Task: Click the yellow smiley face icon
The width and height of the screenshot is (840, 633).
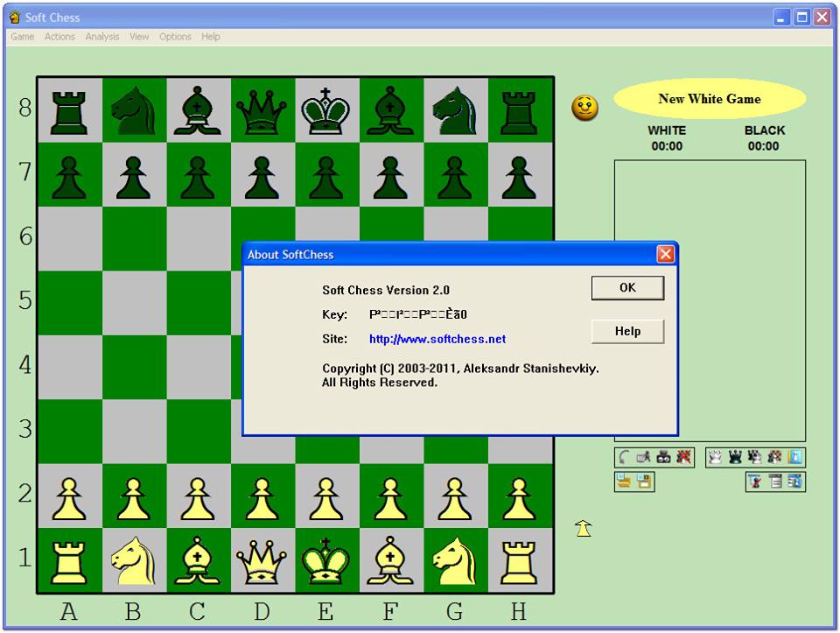Action: pyautogui.click(x=584, y=108)
